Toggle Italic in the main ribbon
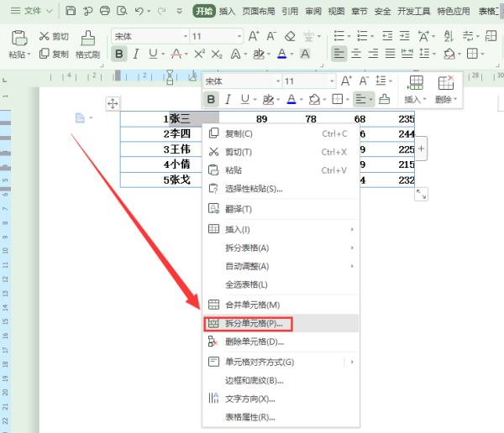The image size is (504, 433). 136,54
